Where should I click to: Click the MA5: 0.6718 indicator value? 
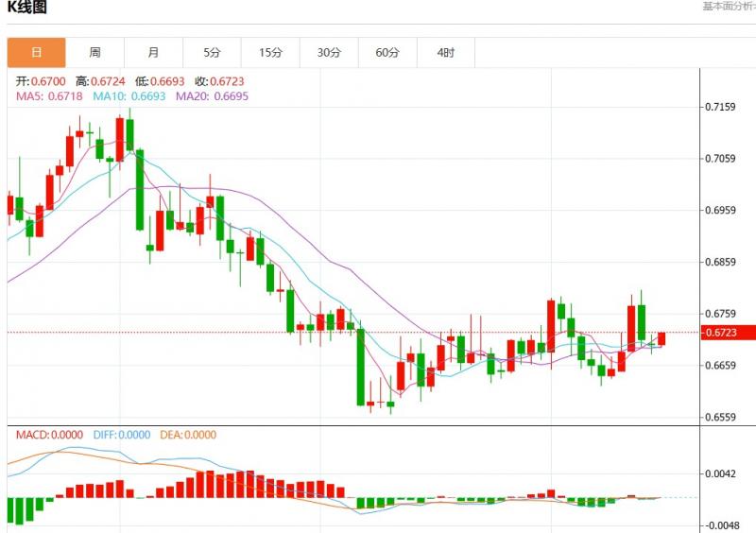click(49, 96)
